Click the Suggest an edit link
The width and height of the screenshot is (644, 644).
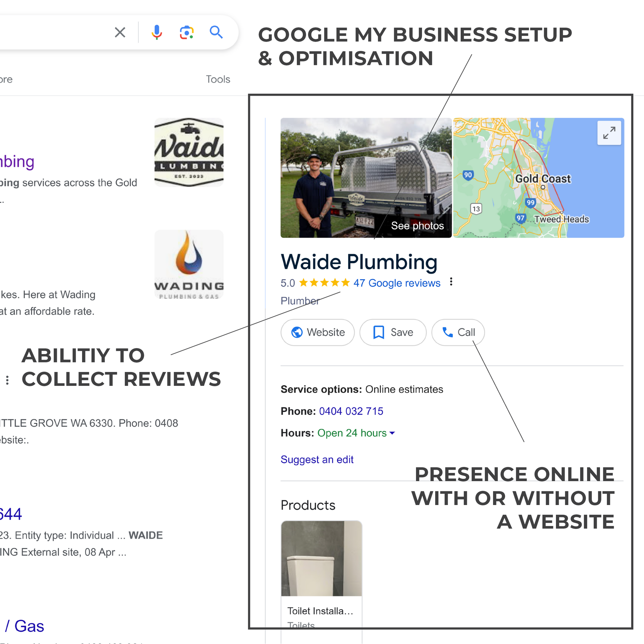point(317,459)
